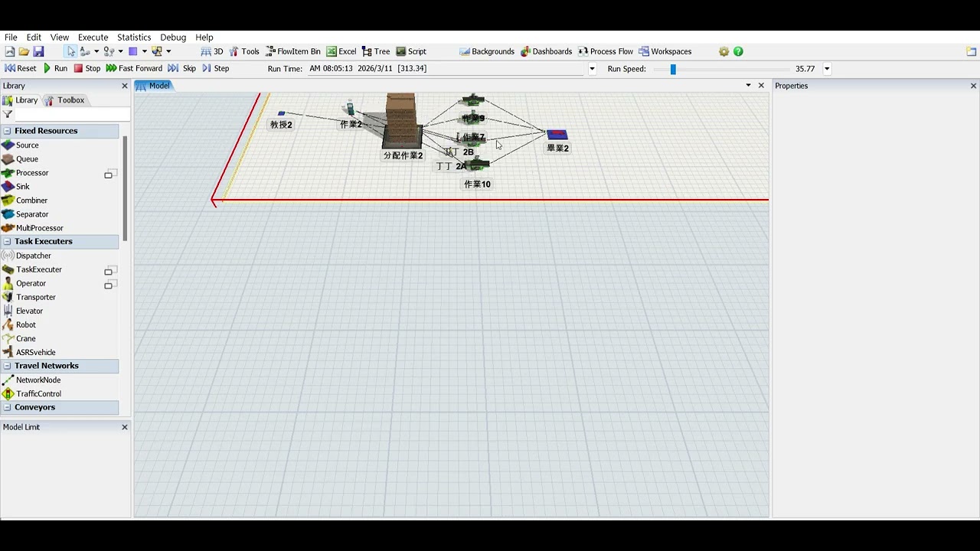Open the Tree view
This screenshot has width=980, height=551.
[376, 51]
